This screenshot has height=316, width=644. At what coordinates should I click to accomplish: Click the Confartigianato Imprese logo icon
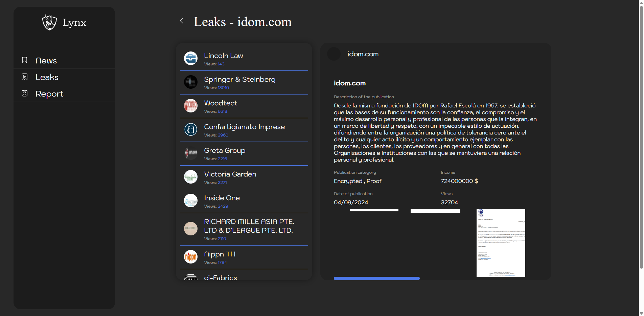[x=191, y=129]
